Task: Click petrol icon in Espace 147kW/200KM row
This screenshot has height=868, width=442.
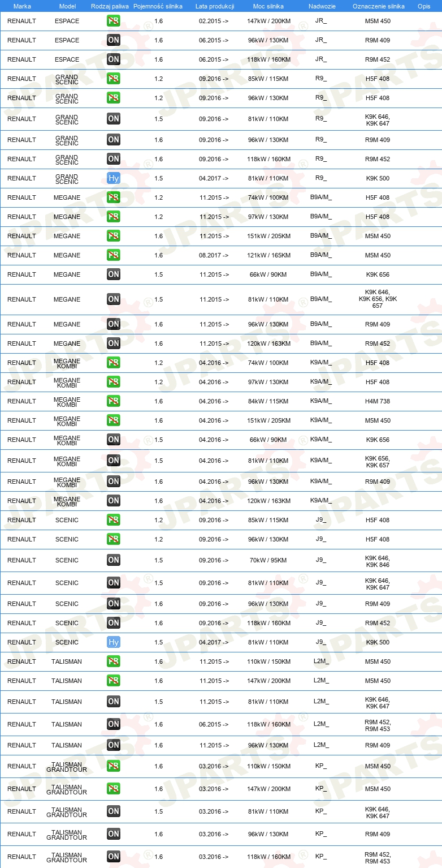Action: (x=114, y=21)
